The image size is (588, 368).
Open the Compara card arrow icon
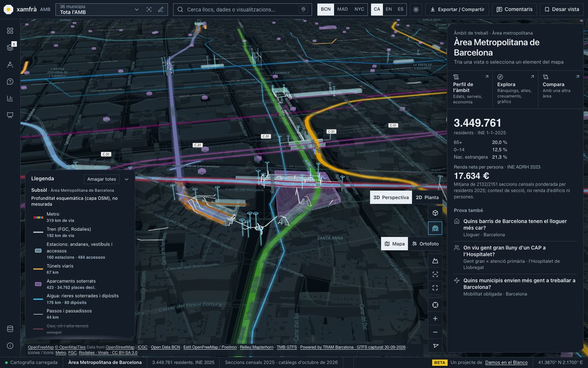pyautogui.click(x=578, y=77)
